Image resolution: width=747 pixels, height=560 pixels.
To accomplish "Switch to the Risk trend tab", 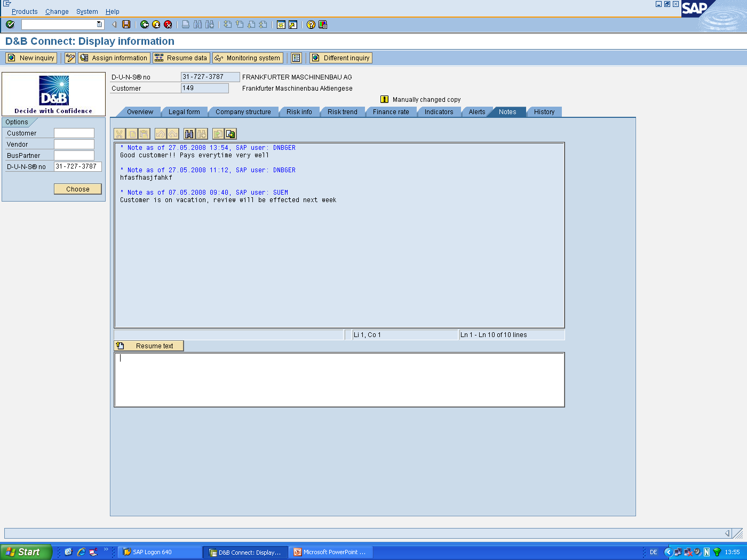I will pos(343,112).
